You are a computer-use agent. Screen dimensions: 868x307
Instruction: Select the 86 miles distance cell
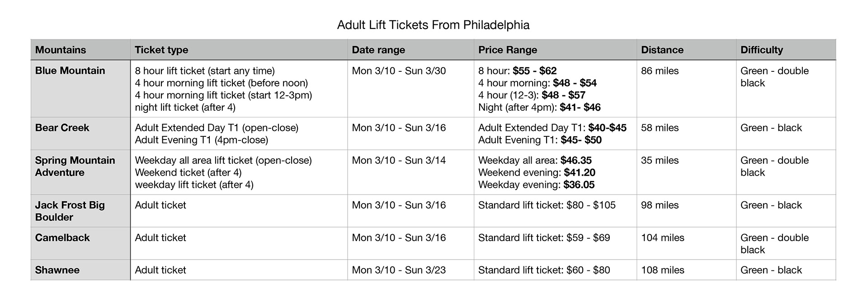tap(686, 88)
